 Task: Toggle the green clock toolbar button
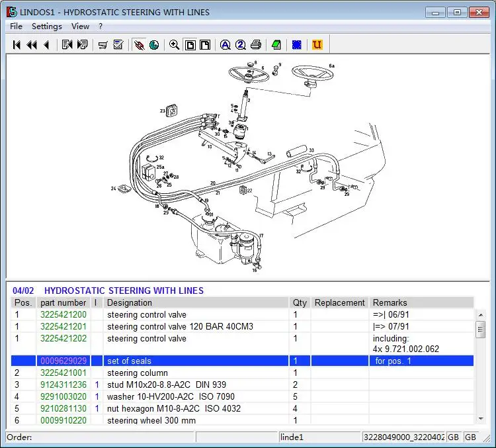[154, 45]
